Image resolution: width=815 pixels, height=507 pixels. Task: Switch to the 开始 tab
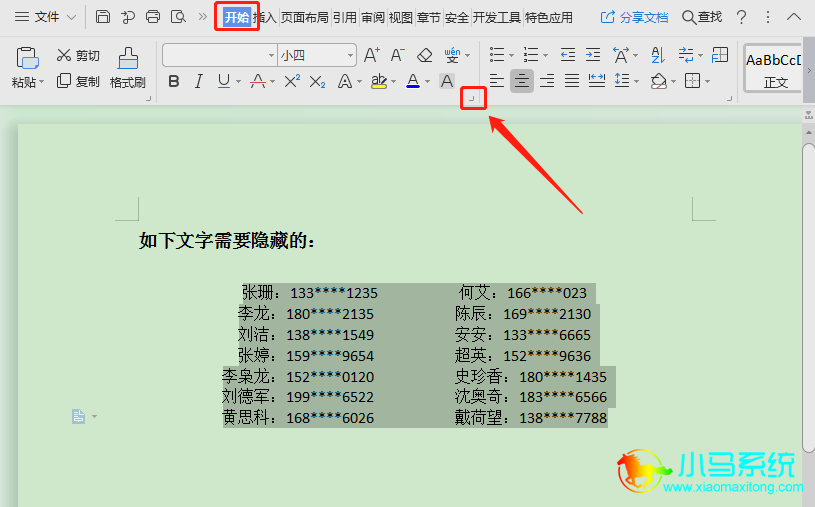237,17
